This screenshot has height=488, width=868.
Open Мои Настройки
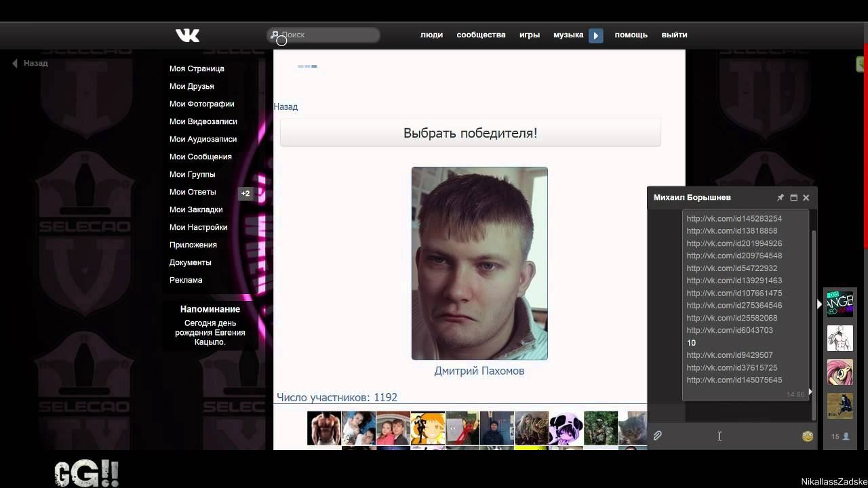pos(199,227)
